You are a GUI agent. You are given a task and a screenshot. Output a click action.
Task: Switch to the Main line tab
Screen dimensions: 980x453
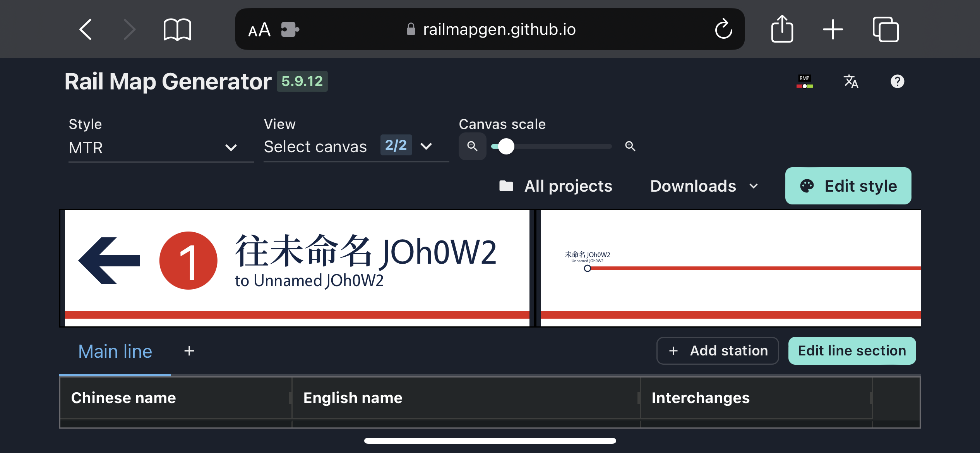pyautogui.click(x=115, y=351)
